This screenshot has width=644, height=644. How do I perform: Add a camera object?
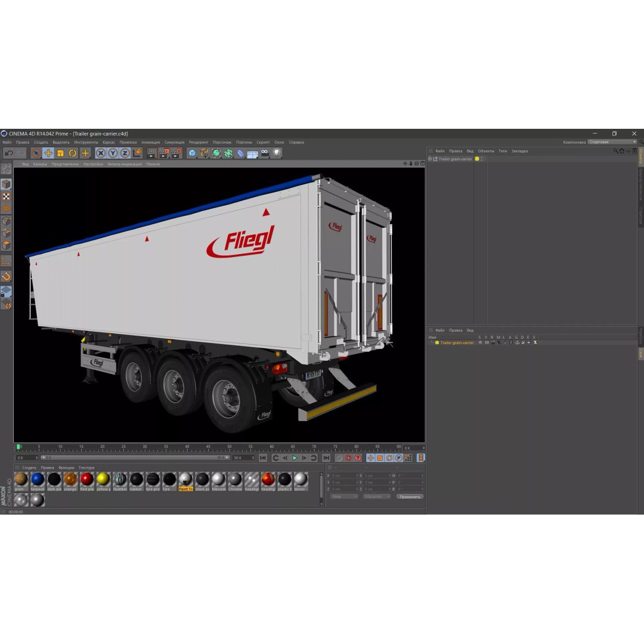[x=265, y=153]
